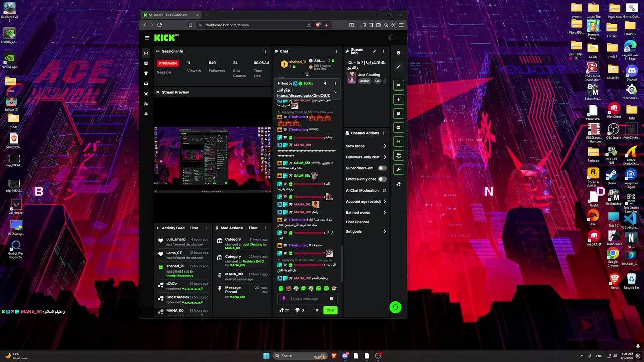Image resolution: width=644 pixels, height=362 pixels.
Task: Toggle the Session Info broadcast widget button
Action: click(398, 141)
